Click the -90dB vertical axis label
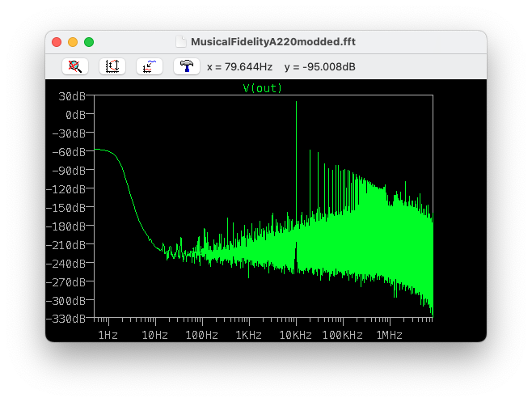532x402 pixels. 69,171
